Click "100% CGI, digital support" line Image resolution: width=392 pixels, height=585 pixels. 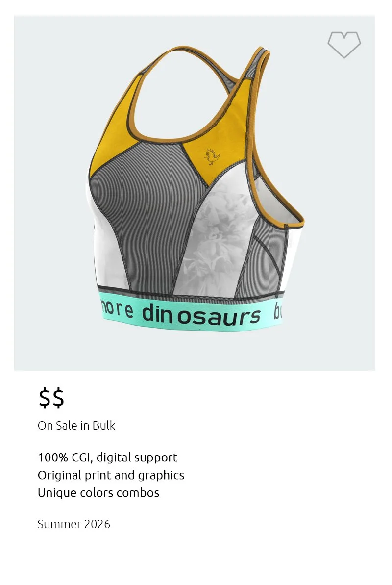[x=107, y=458]
